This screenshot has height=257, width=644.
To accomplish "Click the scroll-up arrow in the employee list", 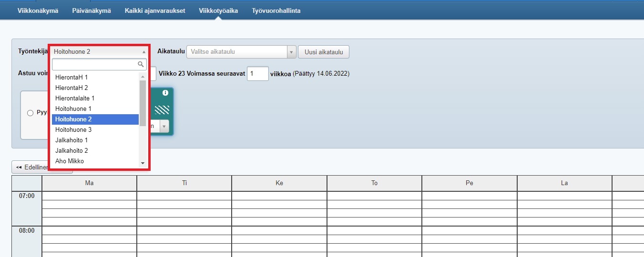I will [143, 77].
